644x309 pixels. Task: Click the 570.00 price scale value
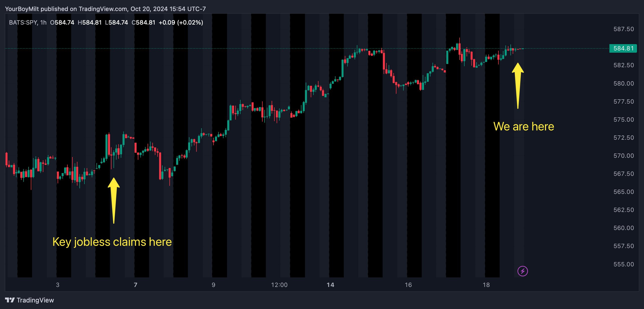point(623,156)
